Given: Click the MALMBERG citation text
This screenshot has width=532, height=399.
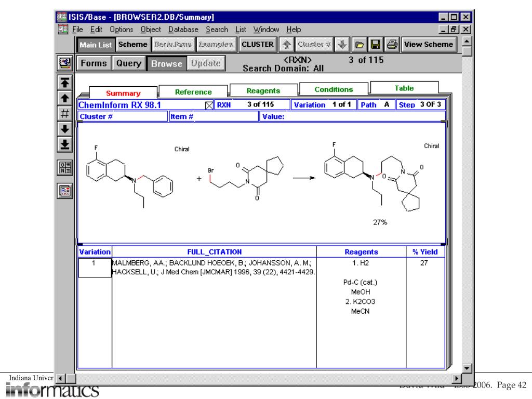Looking at the screenshot, I should coord(214,268).
